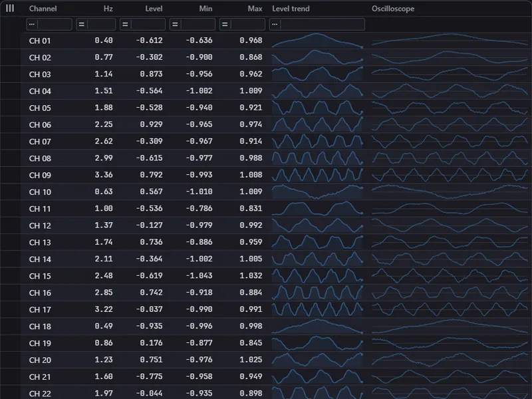This screenshot has width=532, height=399.
Task: Select the CH 10 row label
Action: (x=40, y=192)
